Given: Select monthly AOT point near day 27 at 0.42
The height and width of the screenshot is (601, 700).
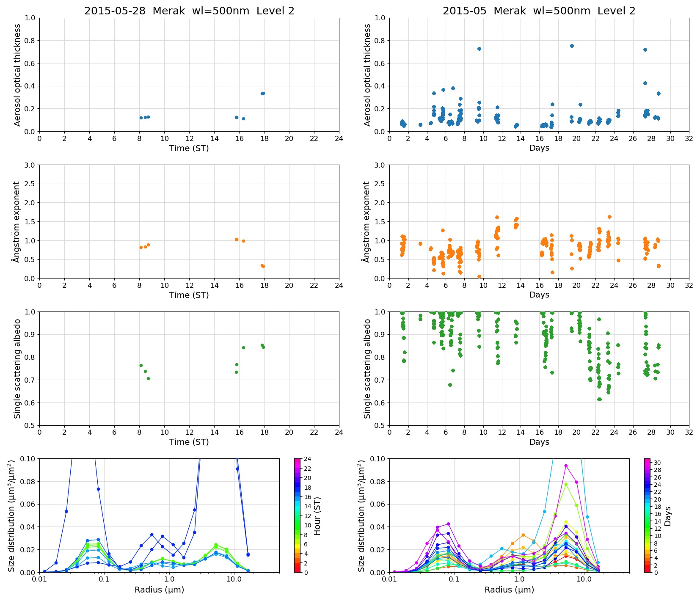Looking at the screenshot, I should click(645, 83).
